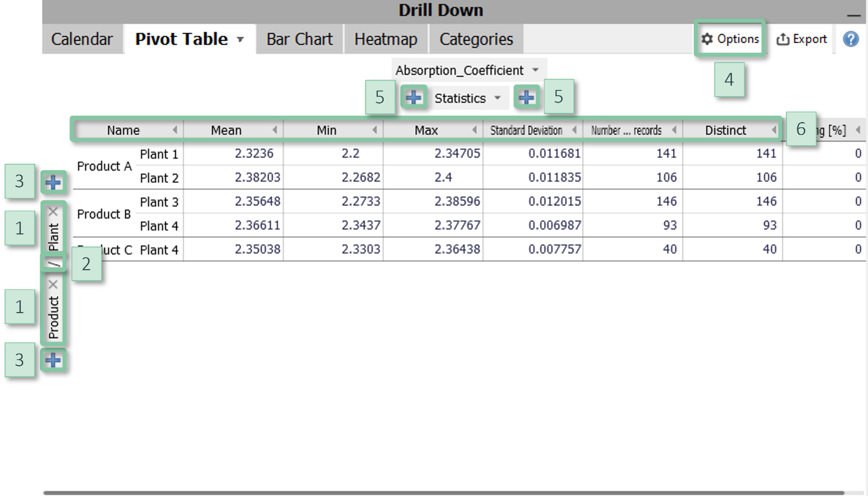Expand the Statistics dropdown
The height and width of the screenshot is (496, 868).
coord(497,98)
